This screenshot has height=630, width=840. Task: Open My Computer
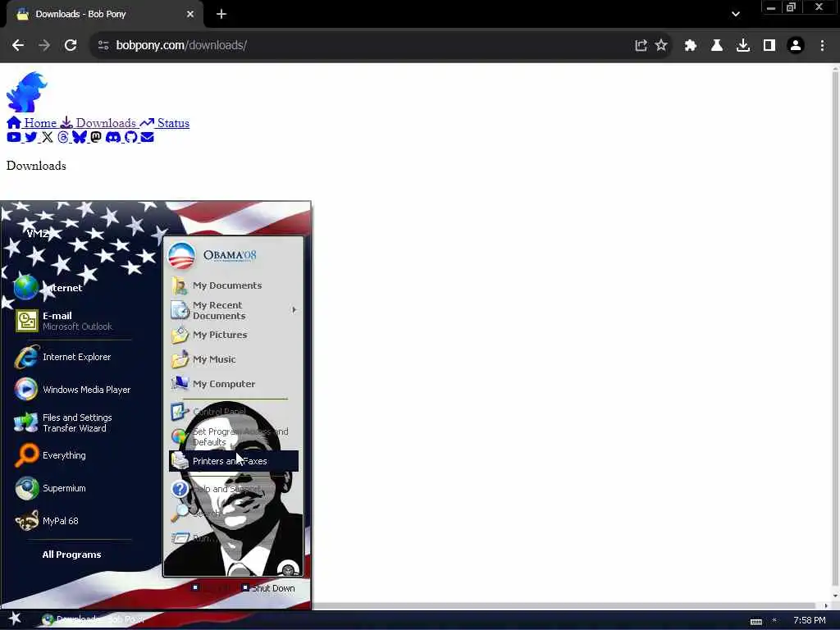234,384
